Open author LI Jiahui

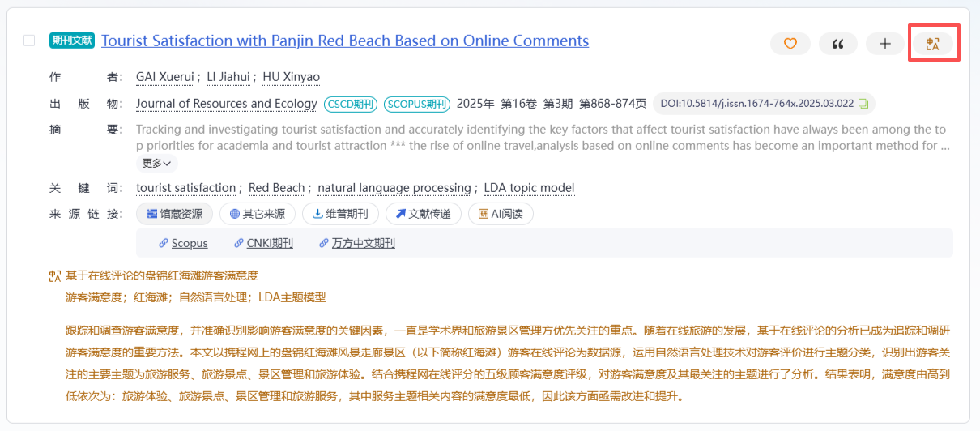229,77
